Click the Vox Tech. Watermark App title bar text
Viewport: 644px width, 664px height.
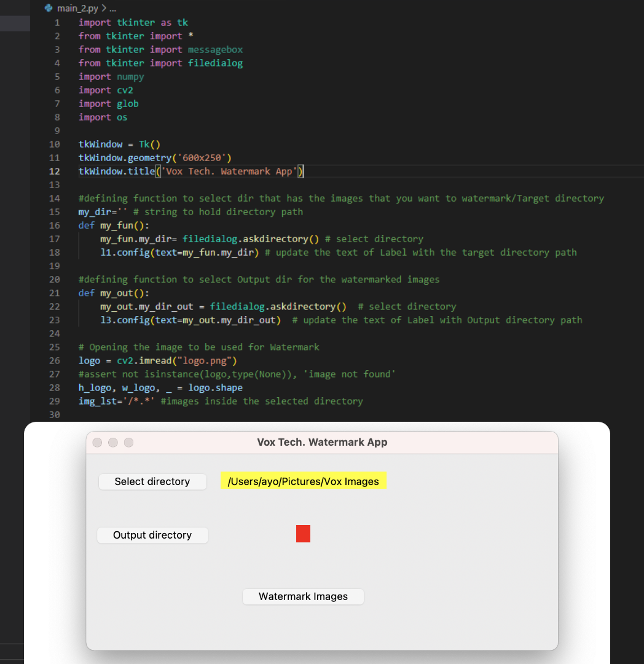(x=322, y=442)
